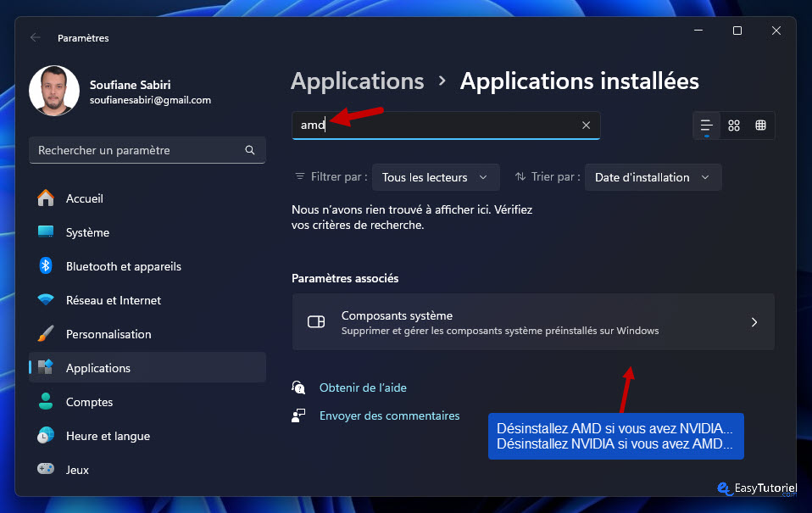
Task: Go to Système settings
Action: pos(147,232)
